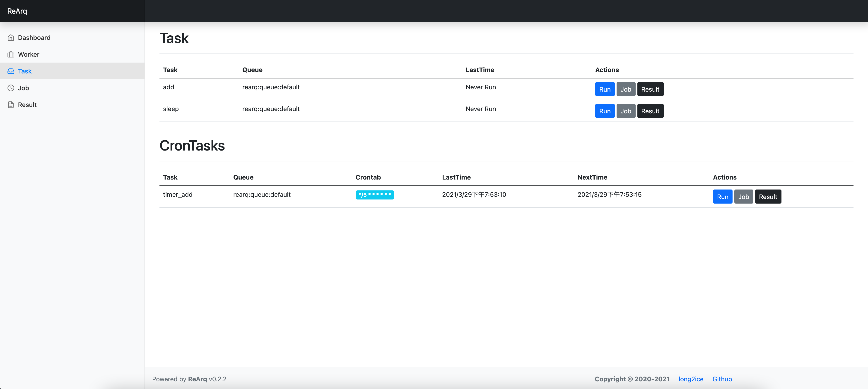
Task: Open Result button for sleep task
Action: tap(650, 111)
